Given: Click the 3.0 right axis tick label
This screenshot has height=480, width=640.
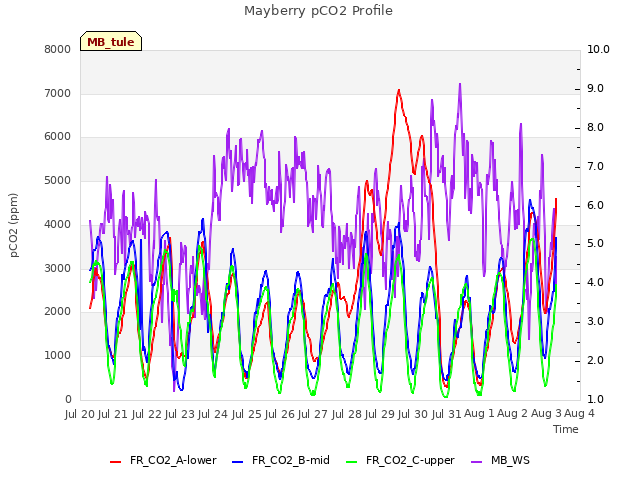Looking at the screenshot, I should coord(595,322).
